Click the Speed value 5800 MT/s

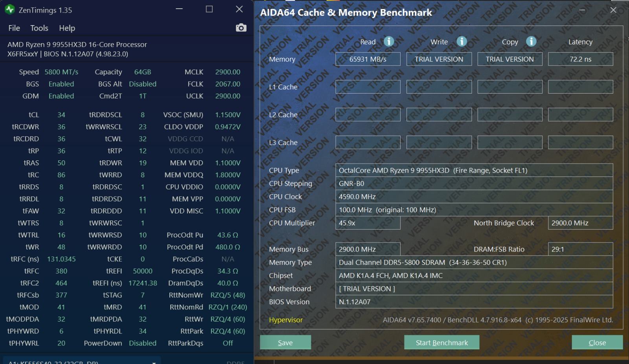pyautogui.click(x=61, y=72)
